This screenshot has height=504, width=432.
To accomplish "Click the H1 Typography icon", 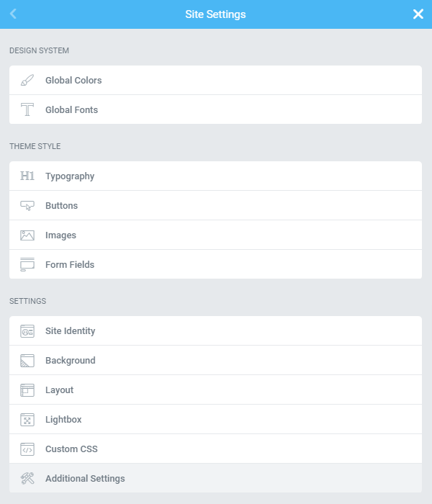I will click(x=27, y=176).
